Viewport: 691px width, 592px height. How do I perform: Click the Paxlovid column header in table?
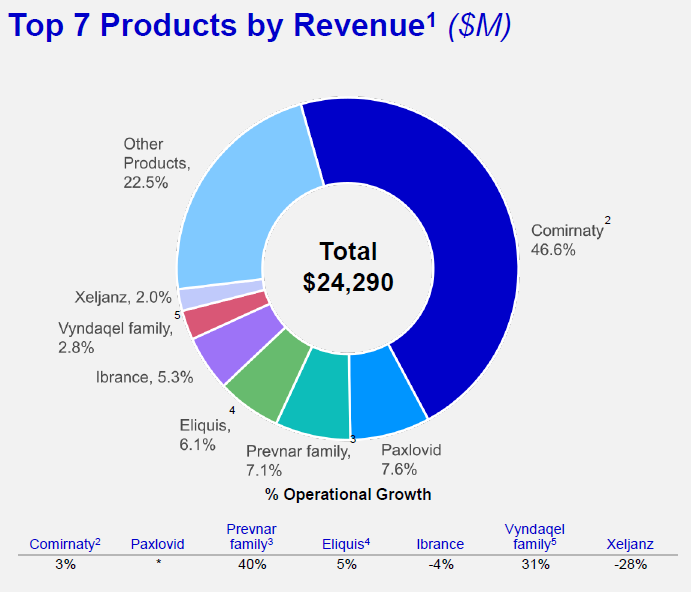click(157, 544)
